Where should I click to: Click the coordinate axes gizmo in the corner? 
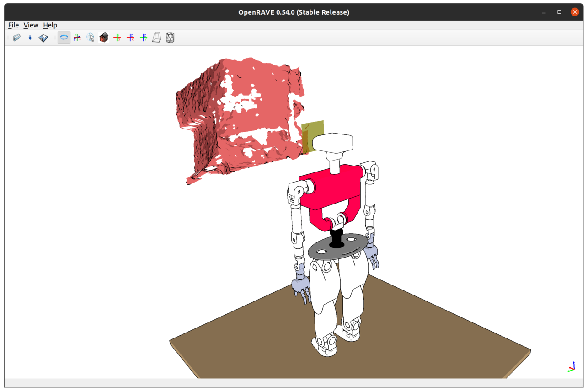click(572, 367)
